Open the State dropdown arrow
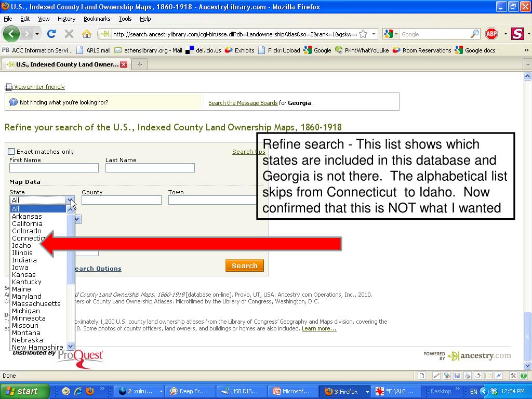This screenshot has height=399, width=532. click(x=70, y=200)
